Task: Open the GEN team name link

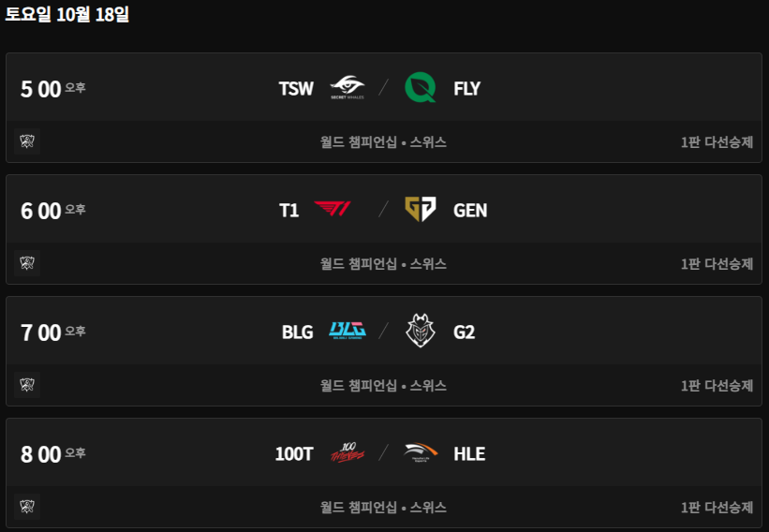Action: [x=470, y=210]
